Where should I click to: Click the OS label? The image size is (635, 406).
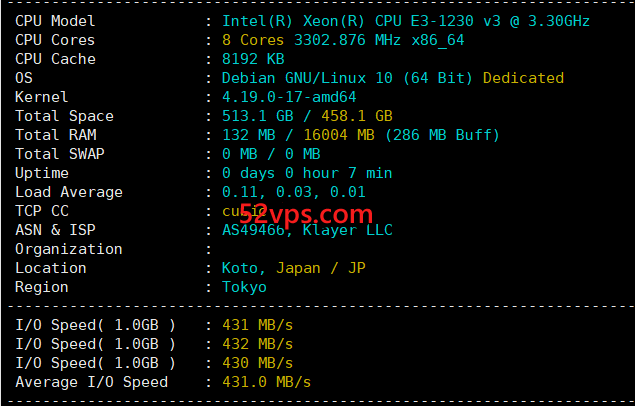[24, 78]
